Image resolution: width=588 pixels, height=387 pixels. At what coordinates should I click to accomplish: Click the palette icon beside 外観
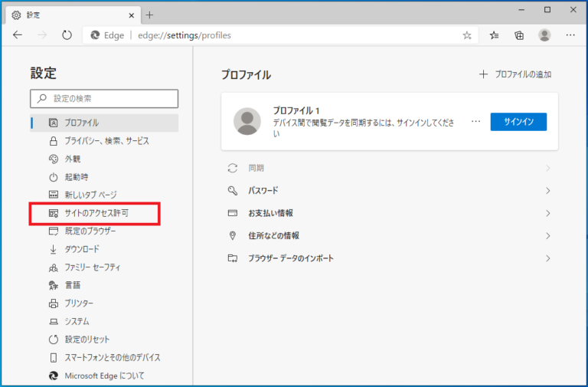pos(54,159)
